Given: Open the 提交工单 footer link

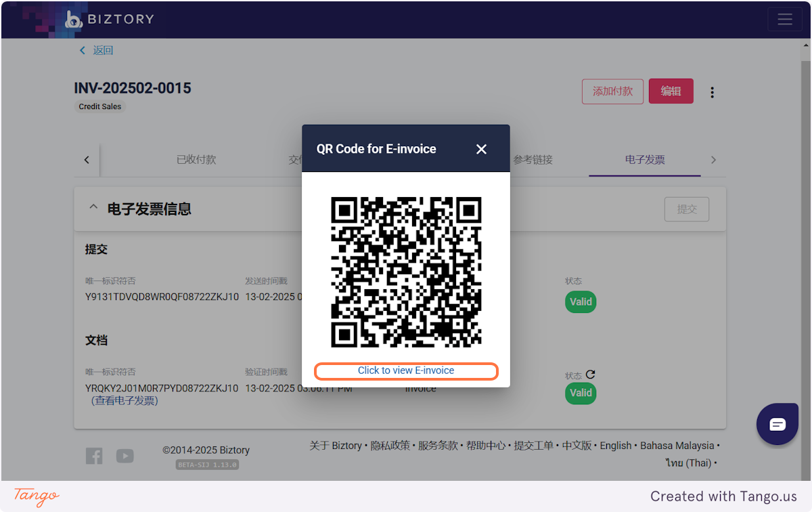Looking at the screenshot, I should pyautogui.click(x=534, y=446).
